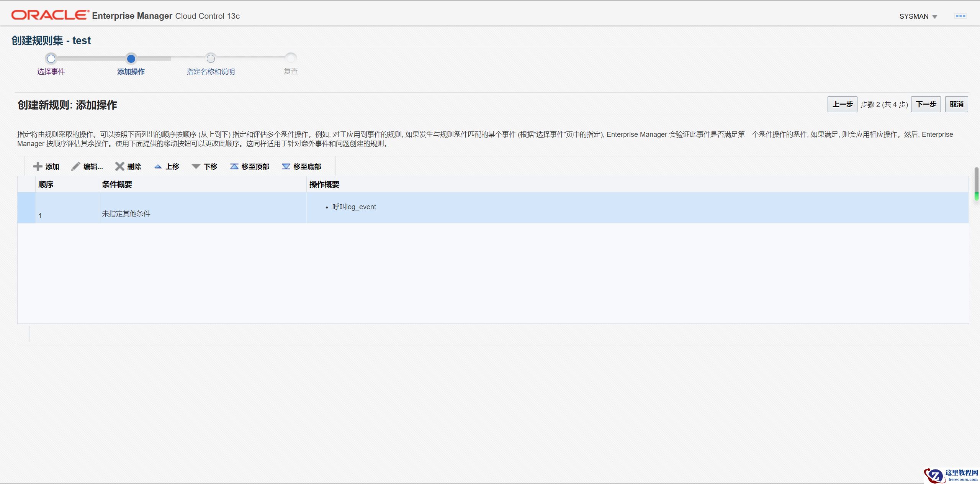This screenshot has width=980, height=484.
Task: Select the 添加操作 step marker
Action: tap(131, 59)
